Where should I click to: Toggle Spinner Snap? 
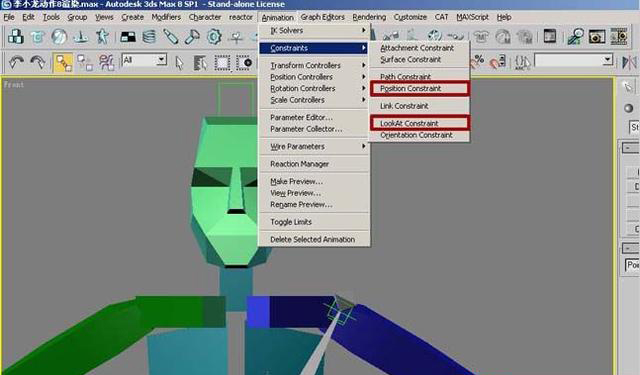[497, 62]
